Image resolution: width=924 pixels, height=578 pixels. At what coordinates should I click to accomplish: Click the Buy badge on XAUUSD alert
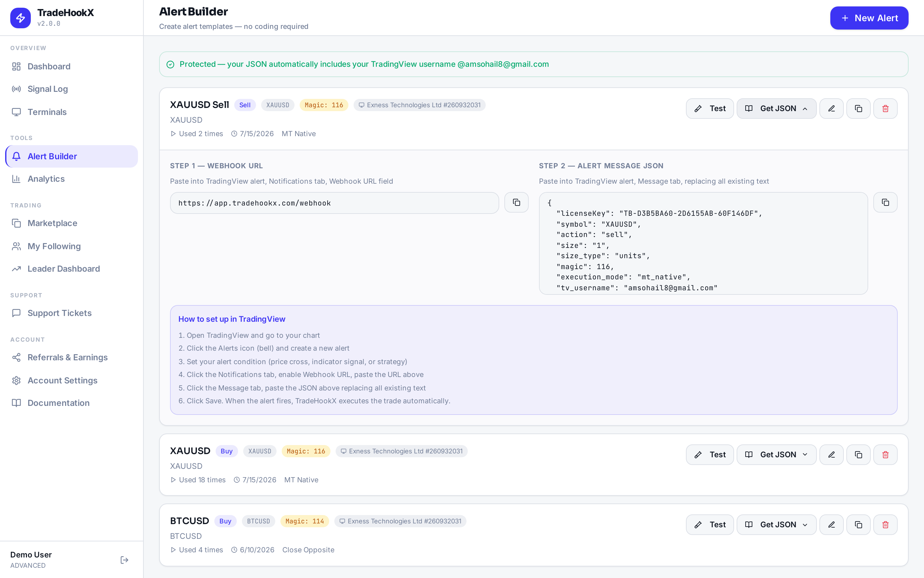point(227,451)
